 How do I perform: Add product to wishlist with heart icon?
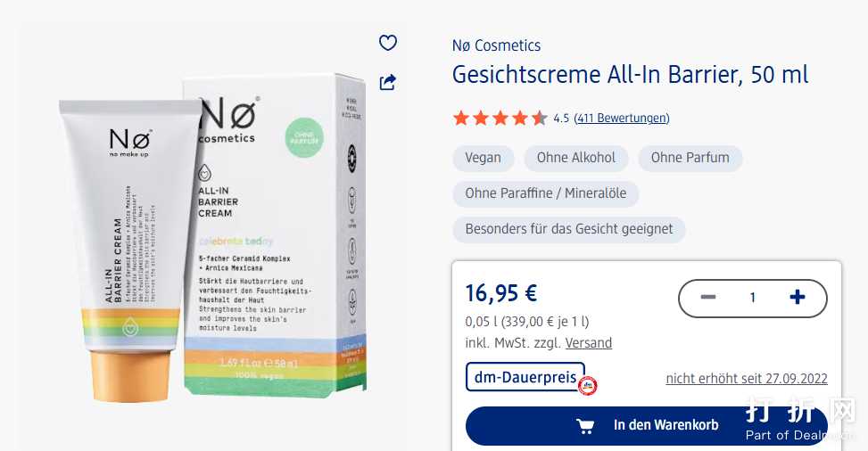pos(387,43)
